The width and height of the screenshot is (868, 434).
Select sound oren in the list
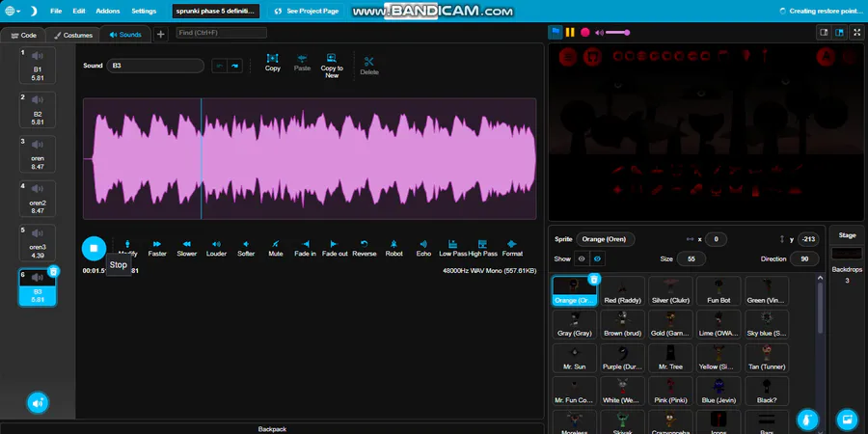[38, 154]
